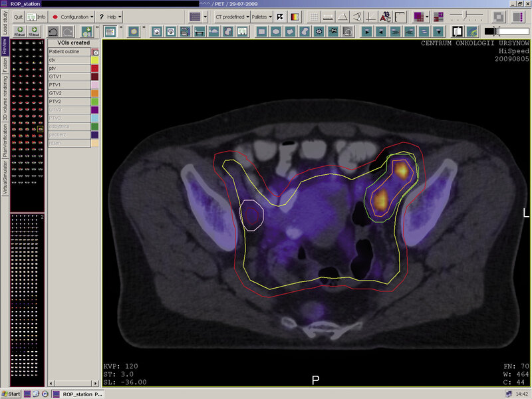This screenshot has width=532, height=399.
Task: Click the patient couch table icon
Action: [x=199, y=32]
